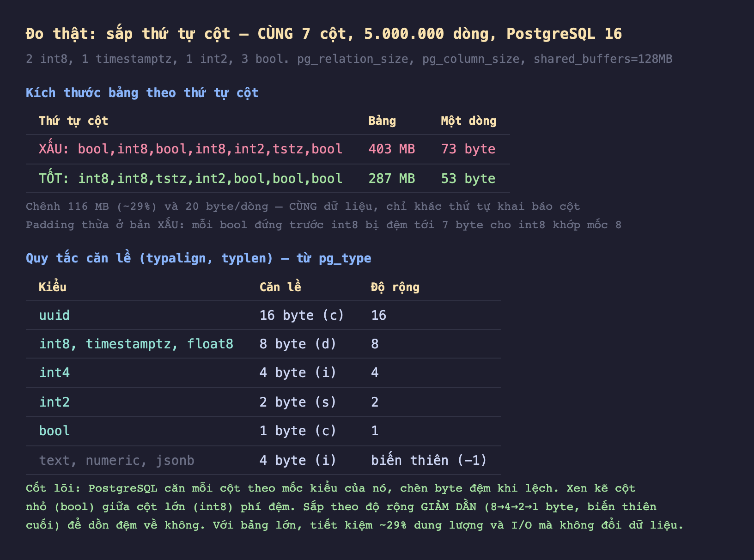Click the "Kiểu" column header
Screen dimensions: 754x560
click(x=53, y=287)
